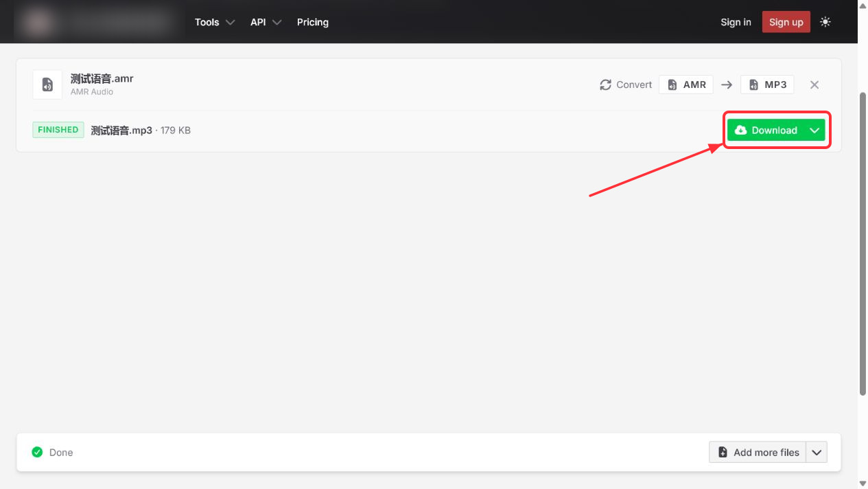This screenshot has height=489, width=868.
Task: Click the green Done checkmark icon
Action: [37, 452]
